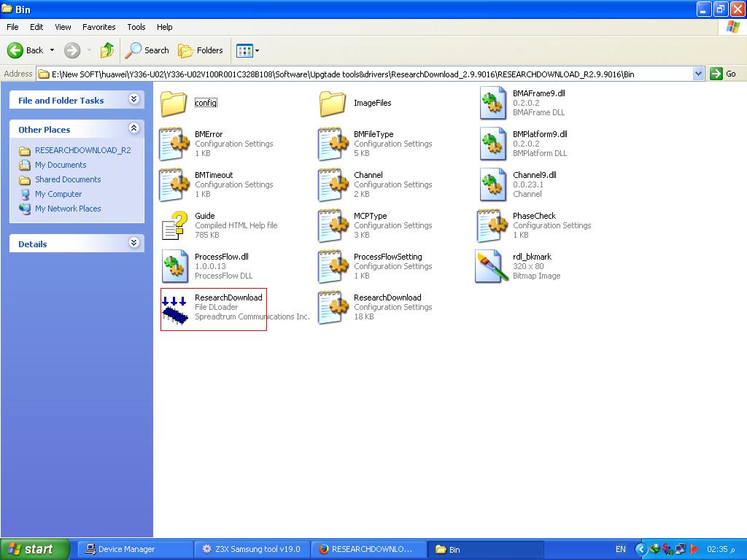Click the Forward arrow toolbar button
The height and width of the screenshot is (560, 747).
coord(72,50)
